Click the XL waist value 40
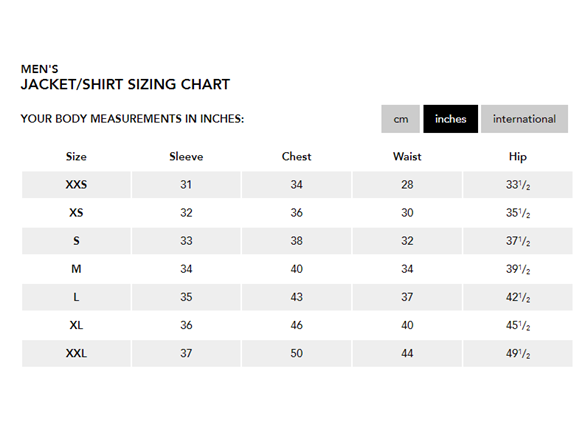The image size is (588, 441). coord(407,325)
